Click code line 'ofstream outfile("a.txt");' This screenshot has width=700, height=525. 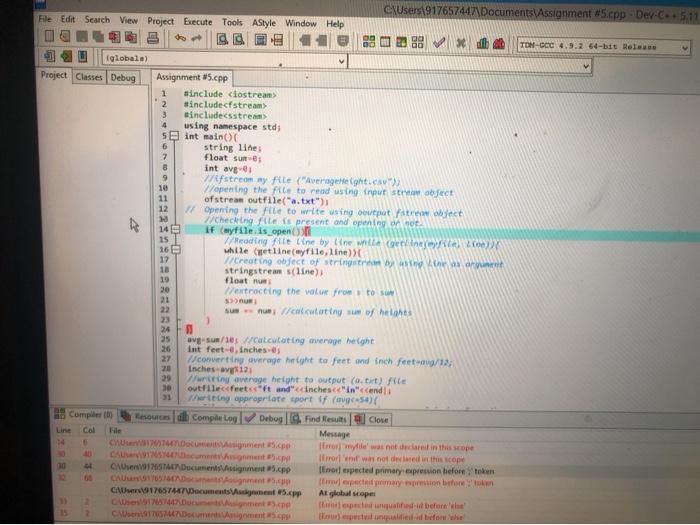(266, 200)
